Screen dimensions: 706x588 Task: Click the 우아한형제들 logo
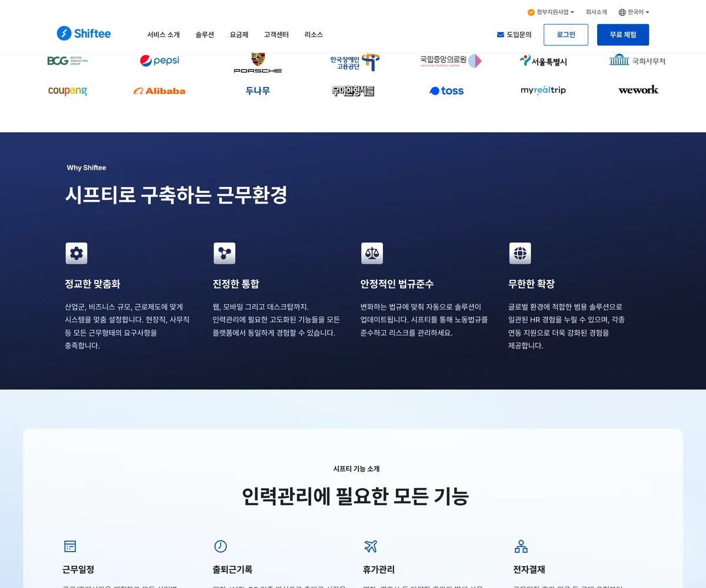353,91
